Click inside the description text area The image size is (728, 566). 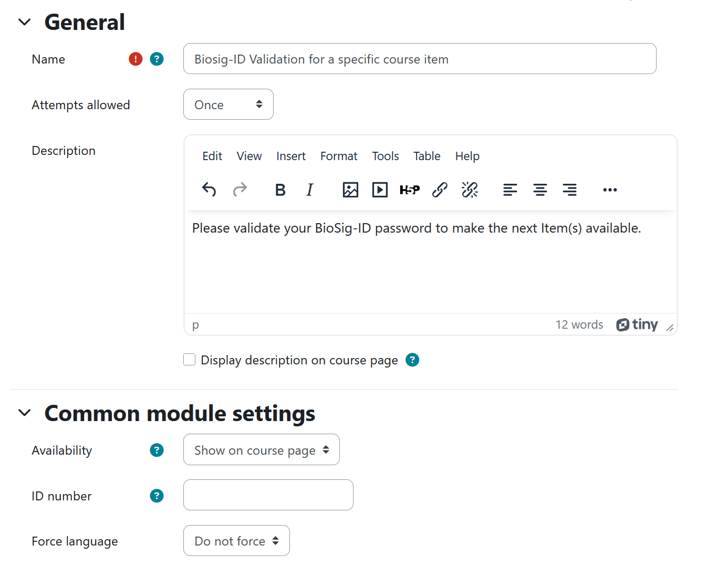point(431,263)
